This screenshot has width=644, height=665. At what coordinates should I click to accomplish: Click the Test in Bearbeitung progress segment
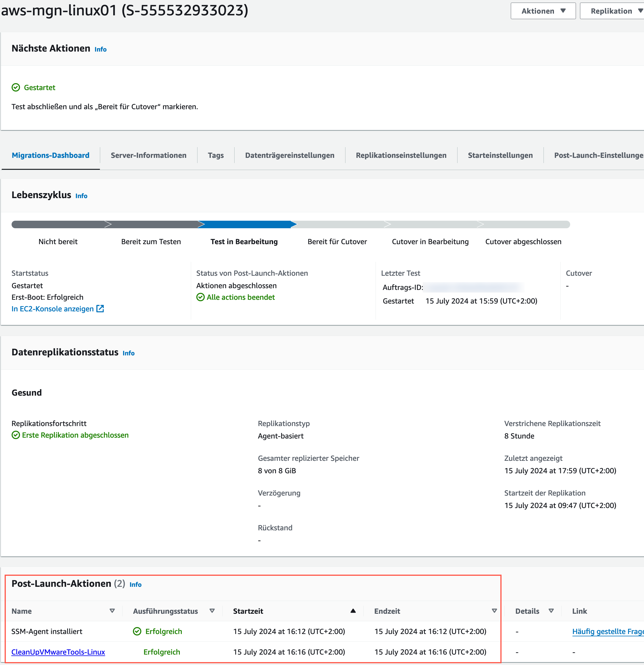click(246, 224)
